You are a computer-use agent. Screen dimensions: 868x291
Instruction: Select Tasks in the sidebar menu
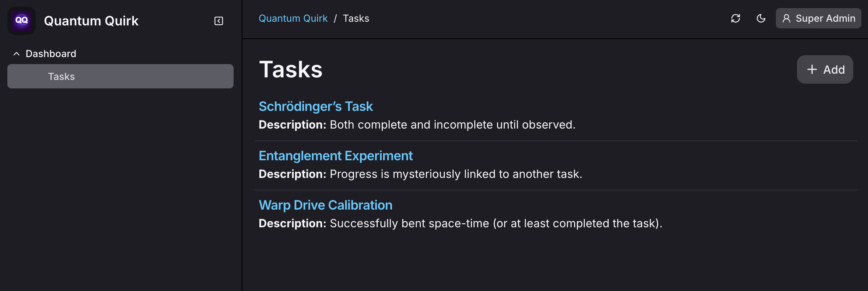120,76
